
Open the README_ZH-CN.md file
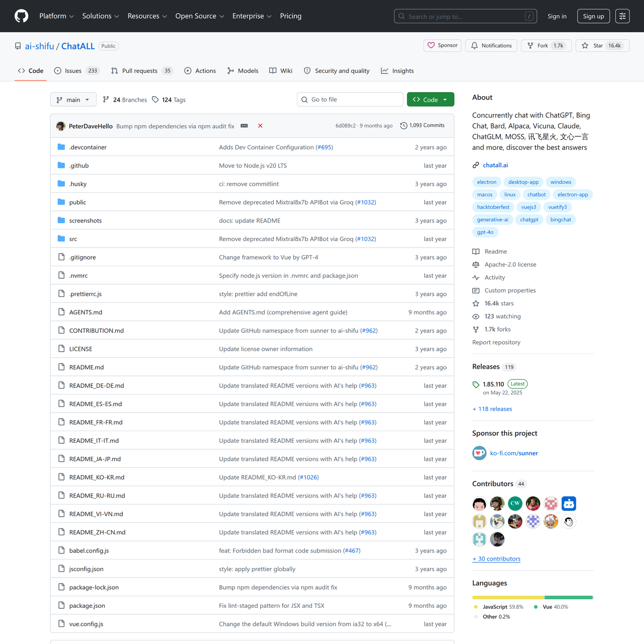point(97,532)
